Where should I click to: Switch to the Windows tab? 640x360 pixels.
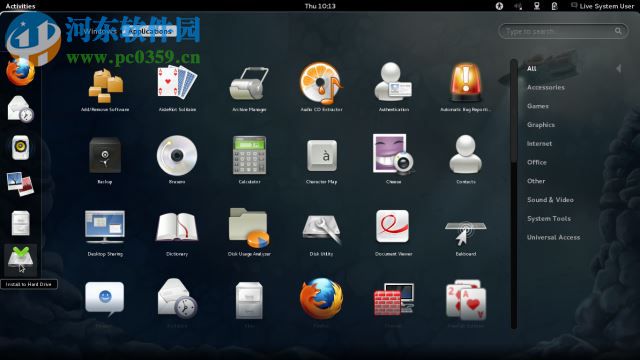tap(100, 31)
